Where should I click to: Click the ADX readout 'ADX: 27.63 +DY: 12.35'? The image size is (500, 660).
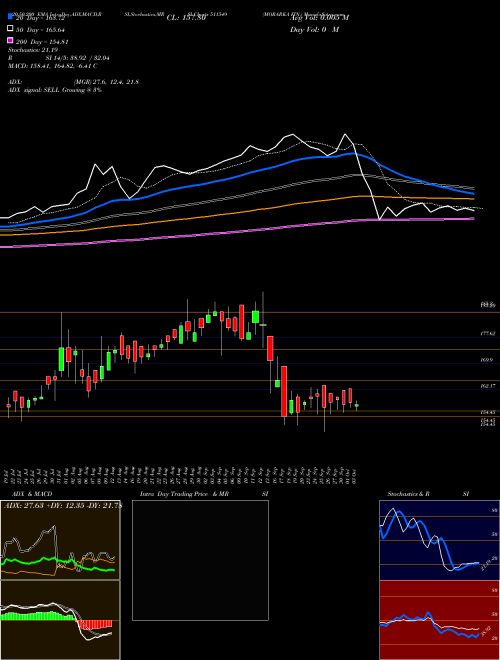point(43,505)
